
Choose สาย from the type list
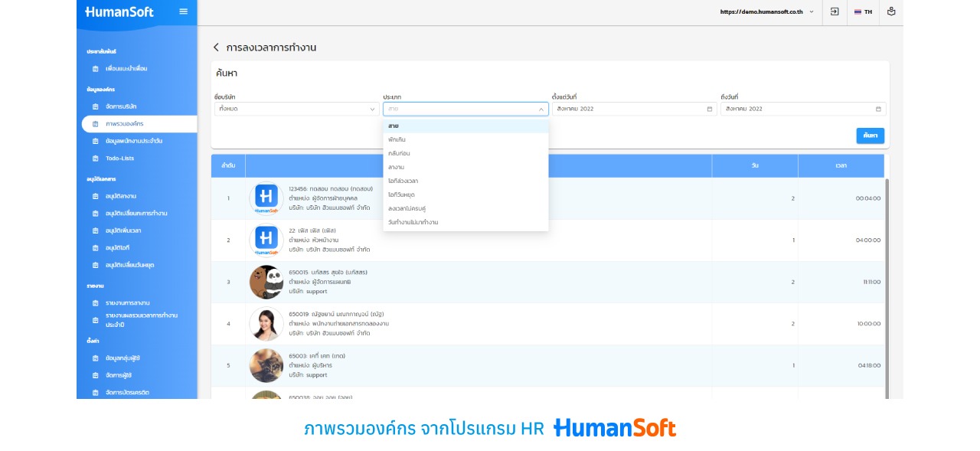click(x=465, y=126)
